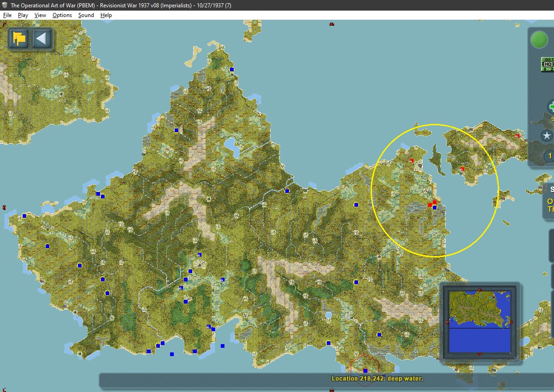Viewport: 554px width, 392px height.
Task: Open the File menu
Action: [x=7, y=15]
